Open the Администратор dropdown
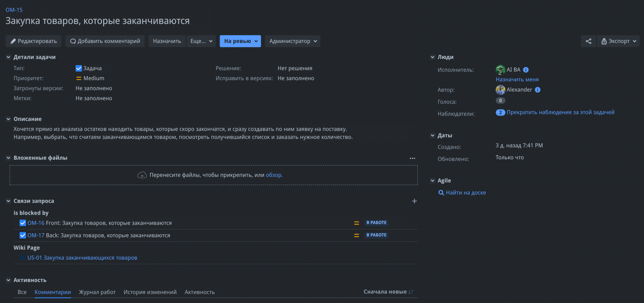 [x=293, y=41]
